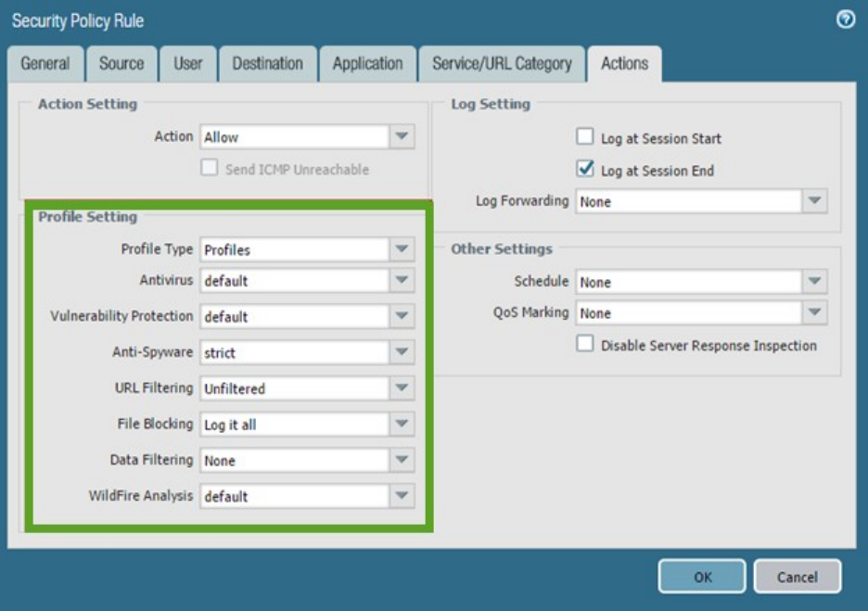Dismiss dialog with Cancel button
Screen dimensions: 868x611
(798, 577)
